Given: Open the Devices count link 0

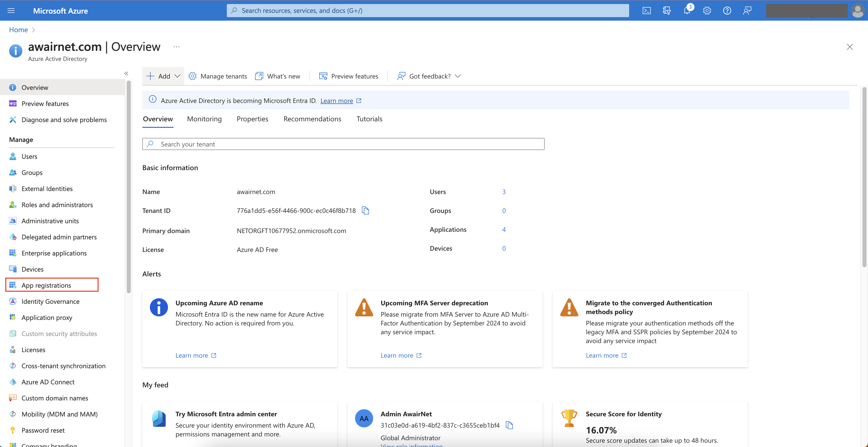Looking at the screenshot, I should (x=504, y=248).
